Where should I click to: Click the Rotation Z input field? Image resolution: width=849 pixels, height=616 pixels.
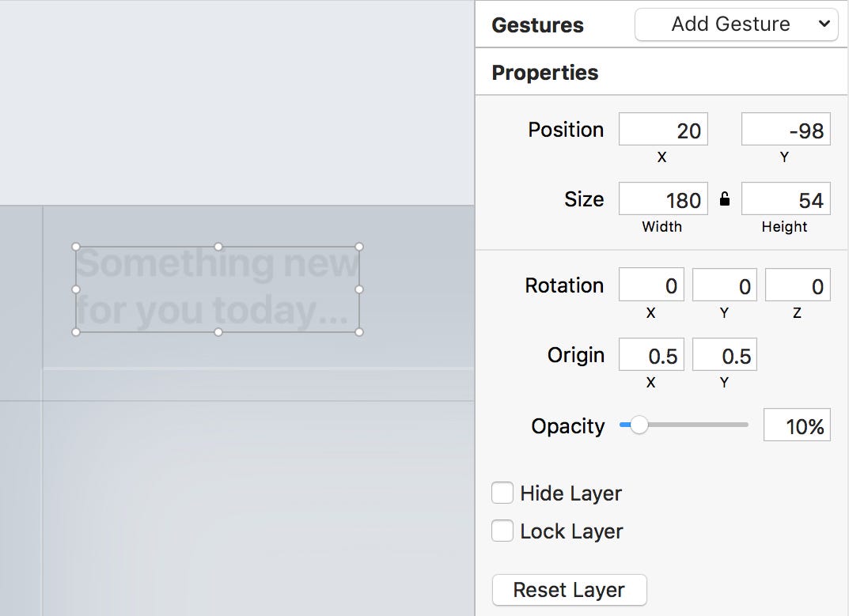[x=797, y=285]
